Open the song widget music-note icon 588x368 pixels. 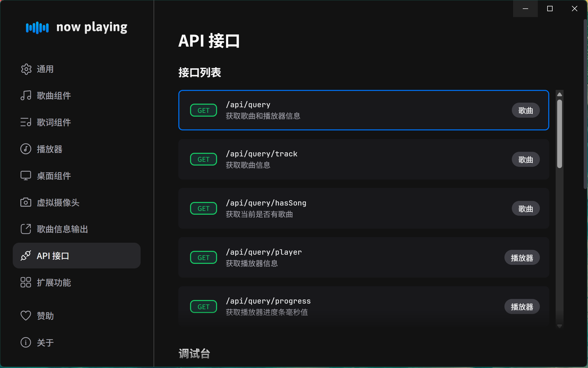pos(26,96)
